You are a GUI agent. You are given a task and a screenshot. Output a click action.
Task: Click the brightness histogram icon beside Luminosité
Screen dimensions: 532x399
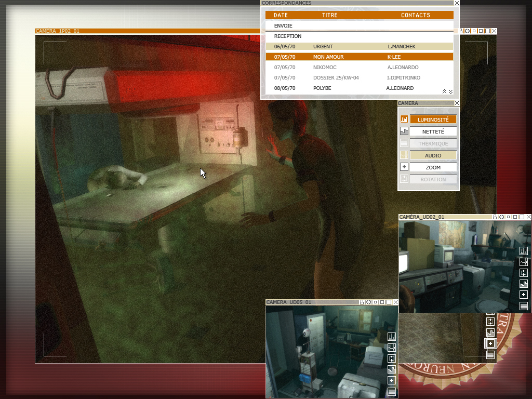(404, 119)
